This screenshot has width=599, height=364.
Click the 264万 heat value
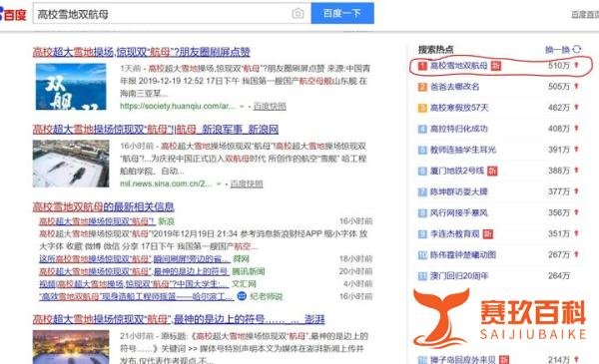tap(559, 275)
